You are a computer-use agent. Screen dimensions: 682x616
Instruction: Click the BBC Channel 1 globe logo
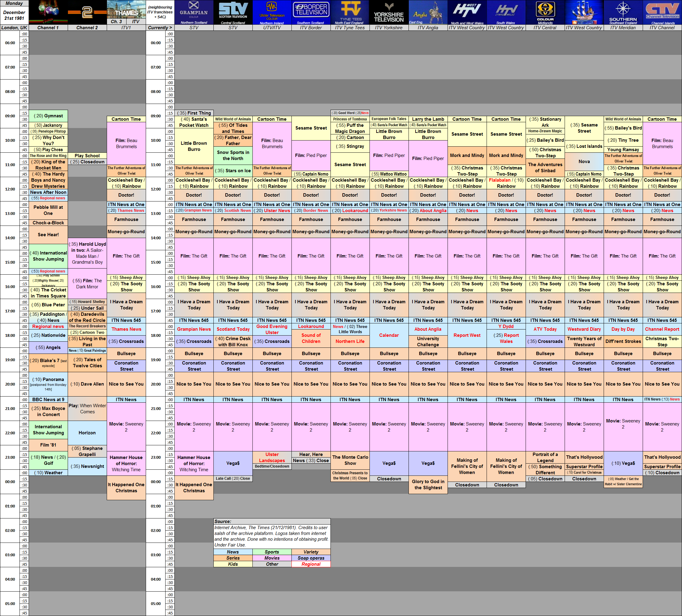pyautogui.click(x=48, y=12)
